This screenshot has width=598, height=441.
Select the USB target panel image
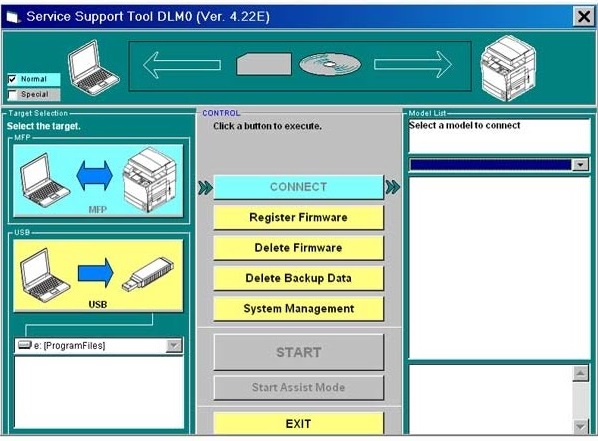[98, 276]
